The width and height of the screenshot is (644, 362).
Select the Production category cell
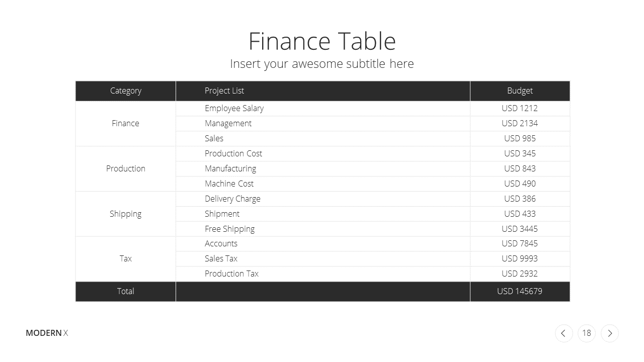click(x=126, y=169)
